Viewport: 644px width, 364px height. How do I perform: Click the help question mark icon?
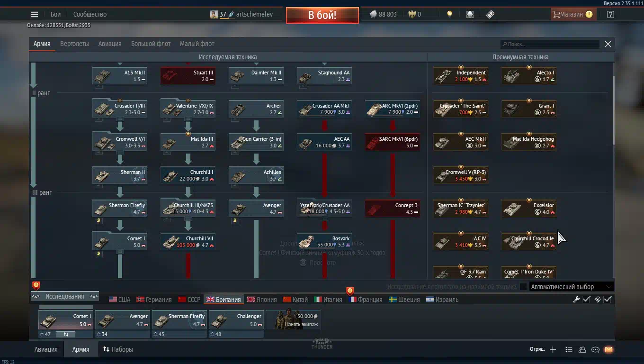coord(610,14)
